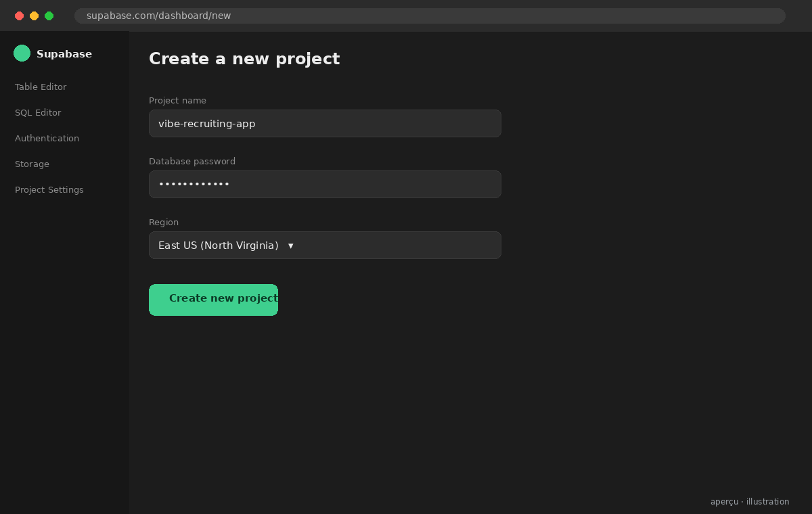Click the Supabase brand name text
Screen dimensions: 812x514
click(64, 54)
